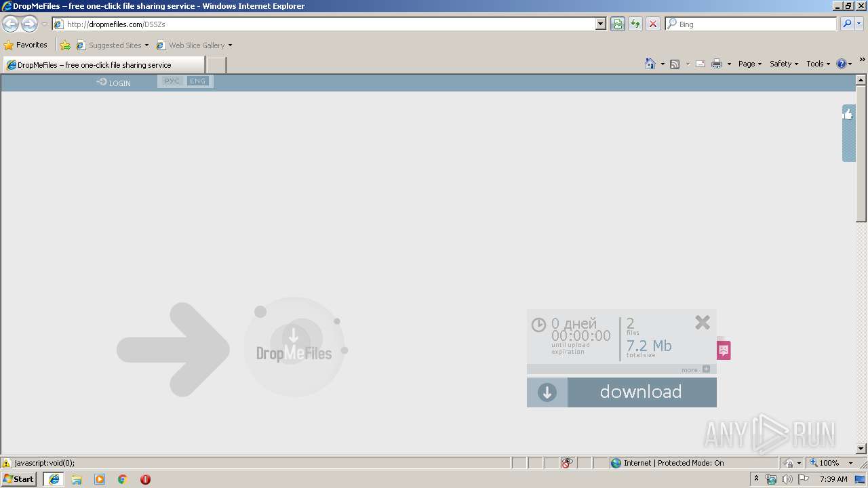Click the red Opera icon in taskbar
This screenshot has width=868, height=488.
coord(145,479)
